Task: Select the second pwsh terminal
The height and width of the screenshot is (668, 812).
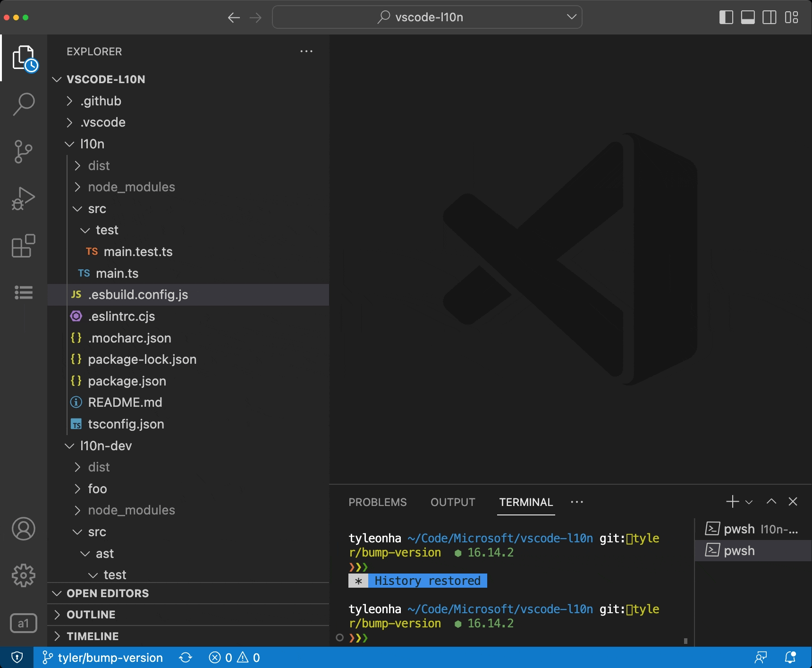Action: click(753, 551)
